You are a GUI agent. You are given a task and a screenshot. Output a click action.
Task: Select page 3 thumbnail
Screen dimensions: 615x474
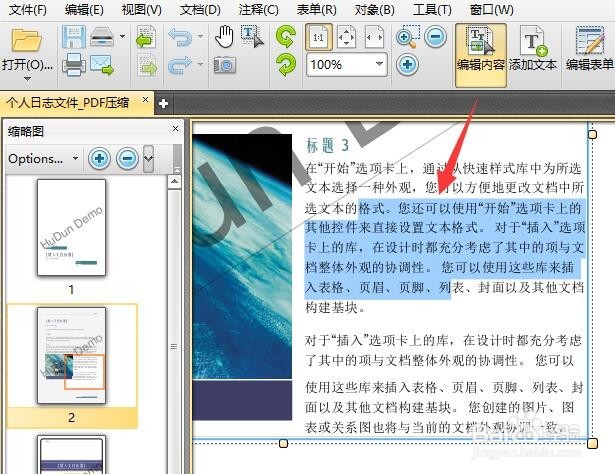pyautogui.click(x=71, y=455)
